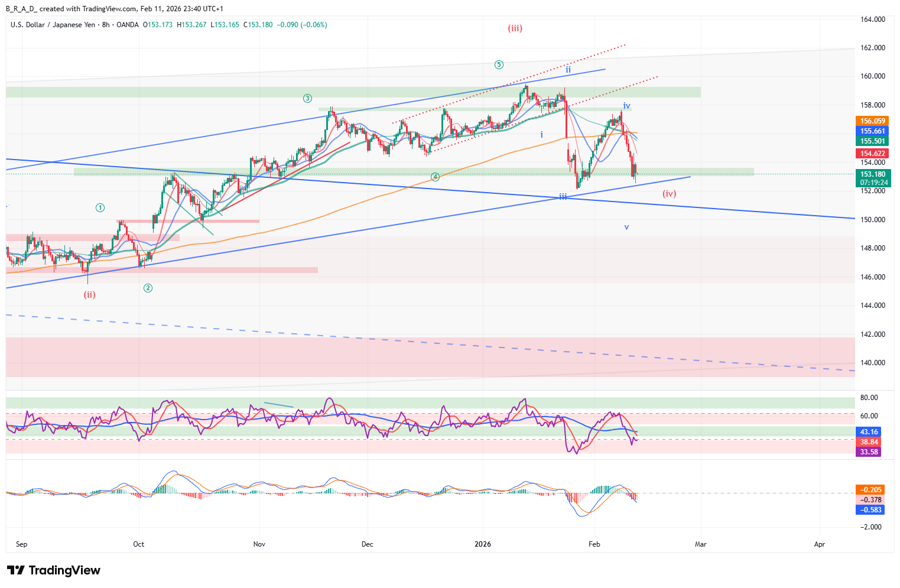Select the circled wave 5 label

pyautogui.click(x=499, y=64)
